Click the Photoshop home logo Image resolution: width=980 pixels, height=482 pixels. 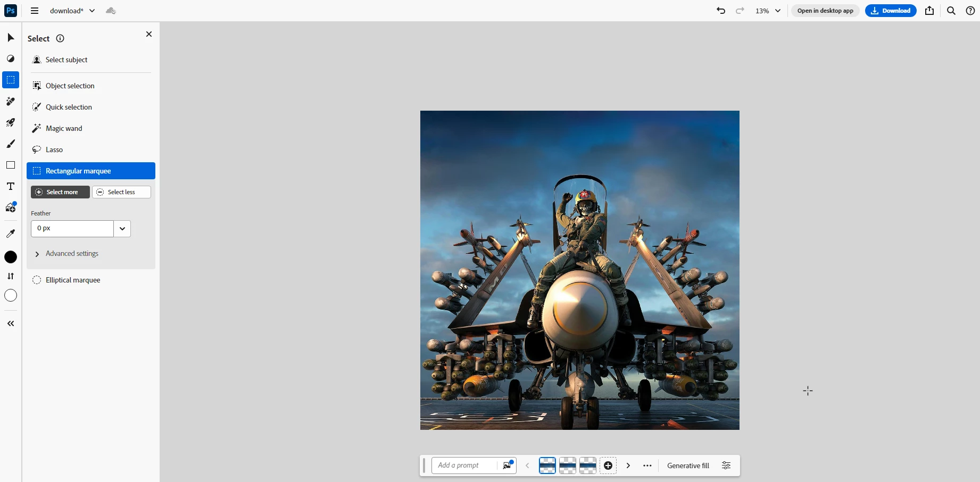[11, 11]
